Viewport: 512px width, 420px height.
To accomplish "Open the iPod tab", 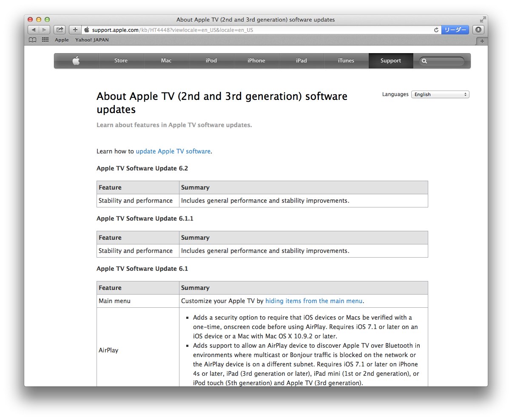I will click(x=211, y=61).
